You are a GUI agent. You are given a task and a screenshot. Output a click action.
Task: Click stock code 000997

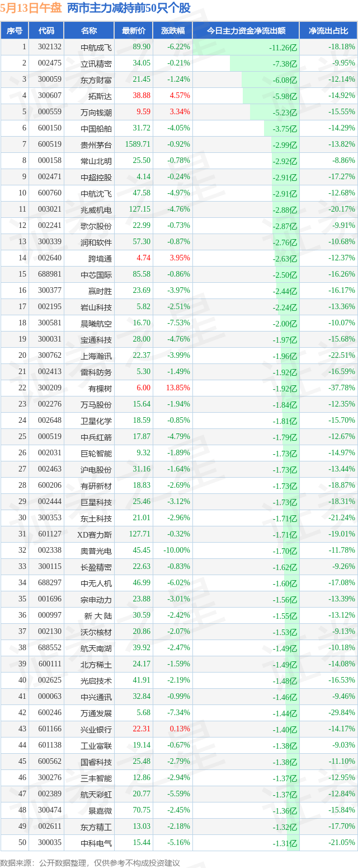click(x=50, y=615)
